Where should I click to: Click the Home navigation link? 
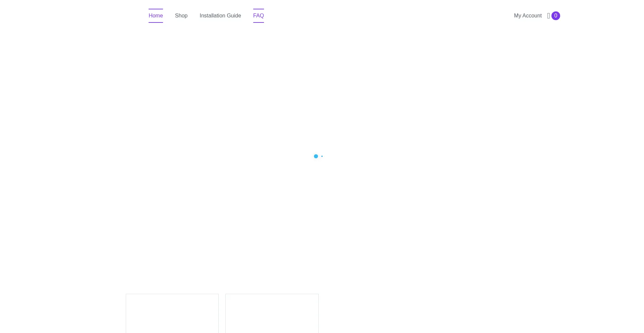coord(156,16)
